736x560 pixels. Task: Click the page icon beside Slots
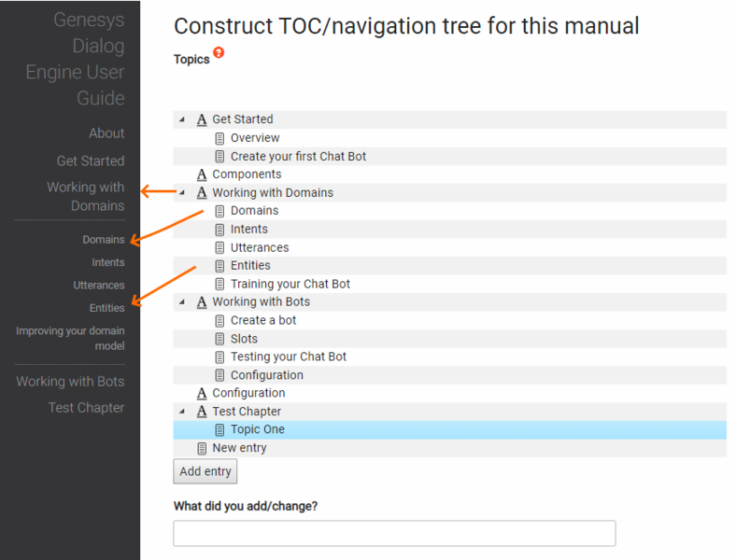tap(219, 339)
